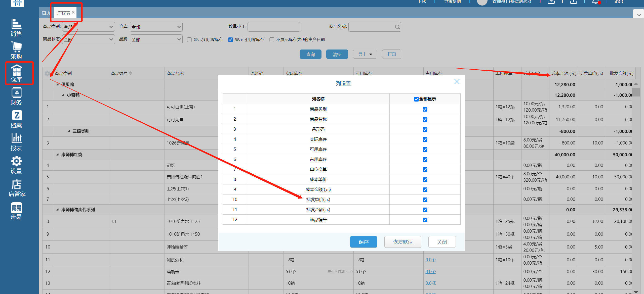Click the table scrollbar up arrow

tap(636, 84)
